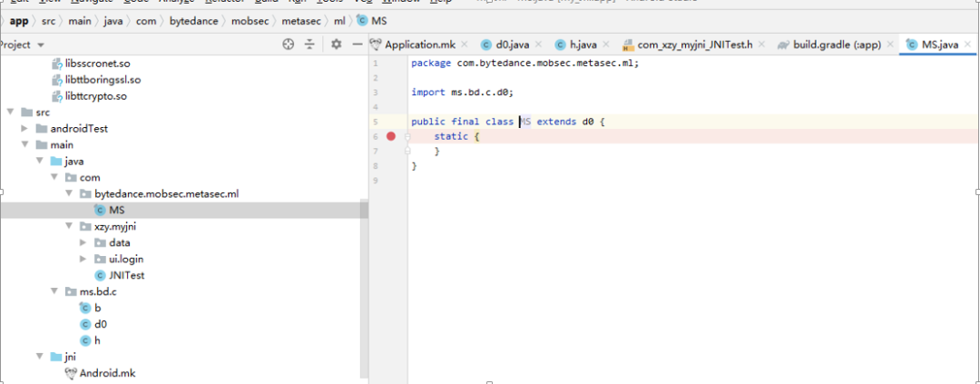Click 'extends' keyword in class declaration
The image size is (980, 384).
[x=556, y=122]
